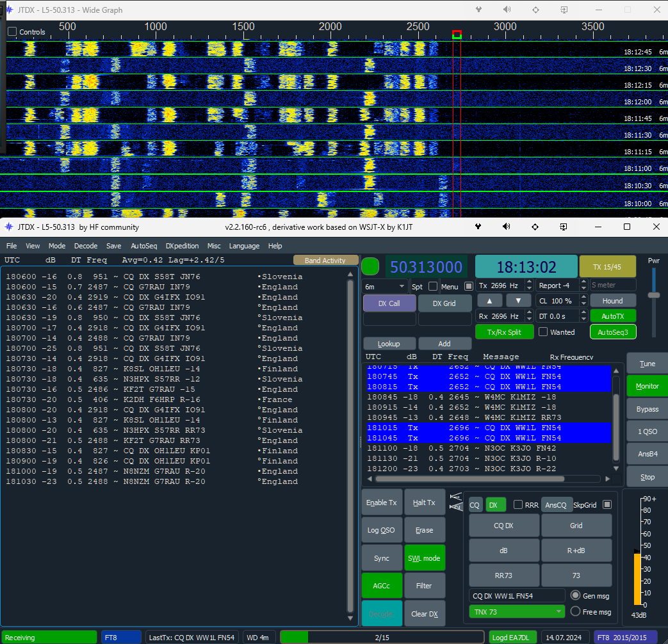Click the Rx 2696 Hz frequency spinner arrows

(x=529, y=316)
